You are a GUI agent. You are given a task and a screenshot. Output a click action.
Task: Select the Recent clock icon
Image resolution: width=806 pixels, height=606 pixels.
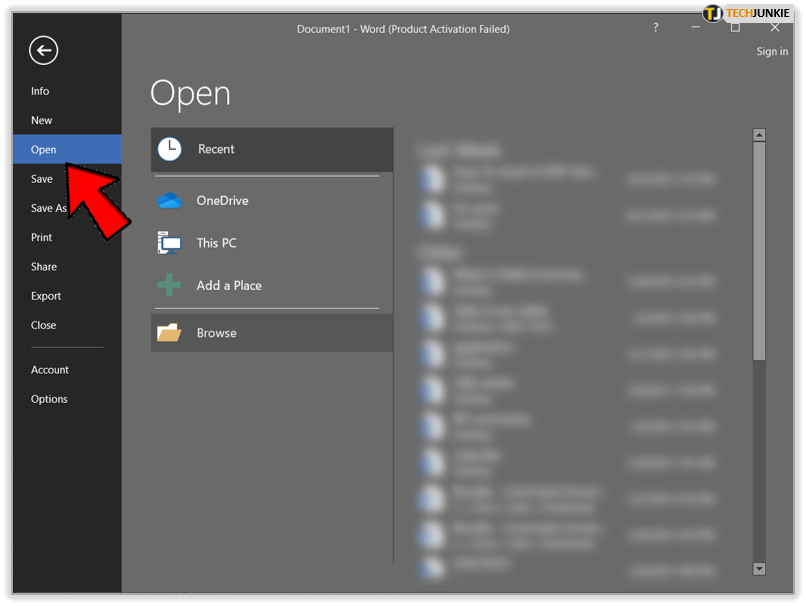(x=169, y=150)
